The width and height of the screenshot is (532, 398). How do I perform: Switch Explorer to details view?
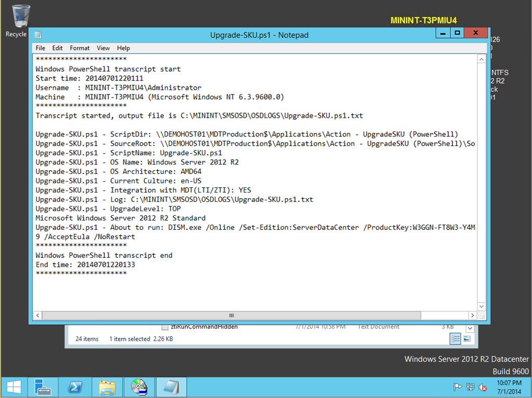coord(456,339)
